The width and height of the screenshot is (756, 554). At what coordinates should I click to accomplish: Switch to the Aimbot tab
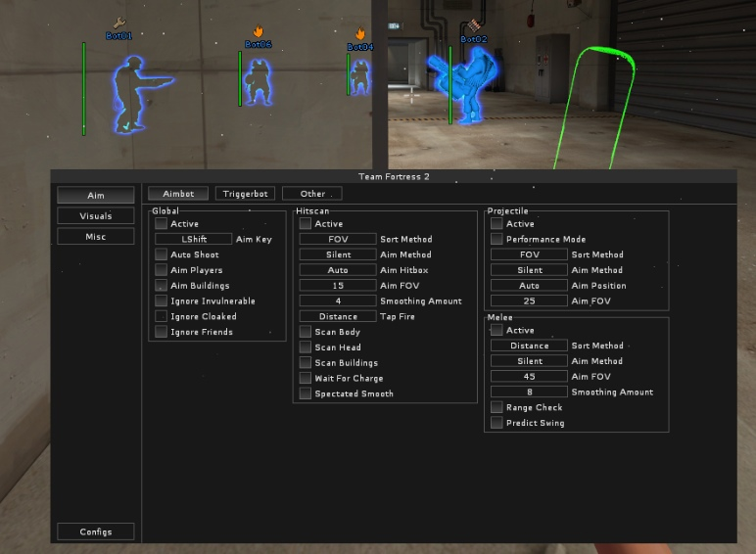pyautogui.click(x=178, y=194)
